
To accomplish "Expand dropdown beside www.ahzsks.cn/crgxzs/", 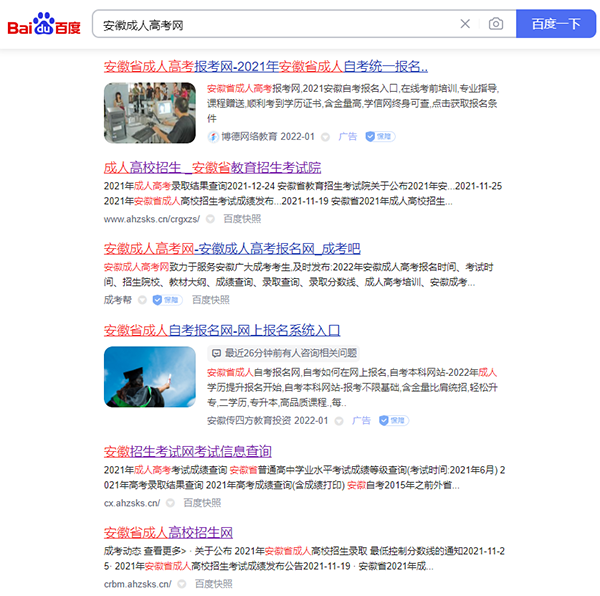I will 210,219.
